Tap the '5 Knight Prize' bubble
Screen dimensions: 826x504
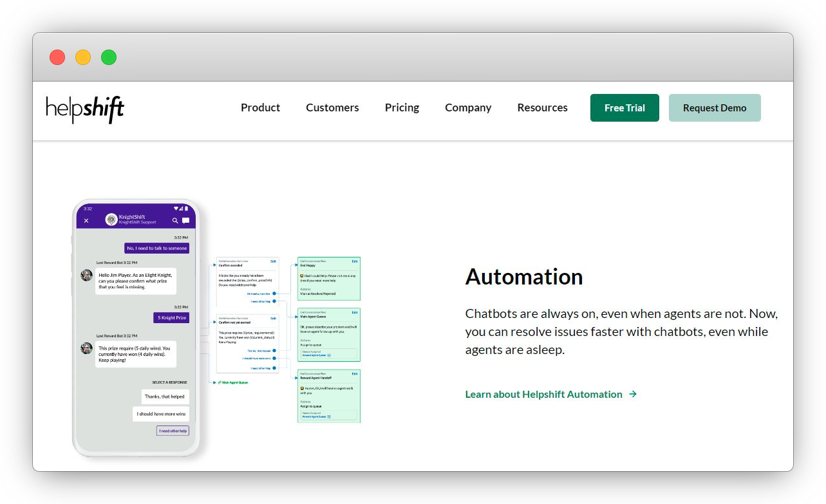(x=171, y=317)
